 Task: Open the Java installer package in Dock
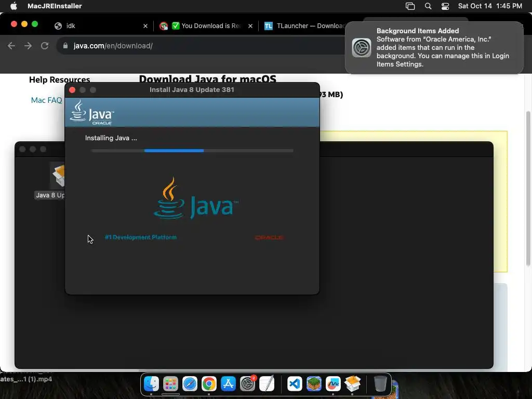pyautogui.click(x=352, y=384)
